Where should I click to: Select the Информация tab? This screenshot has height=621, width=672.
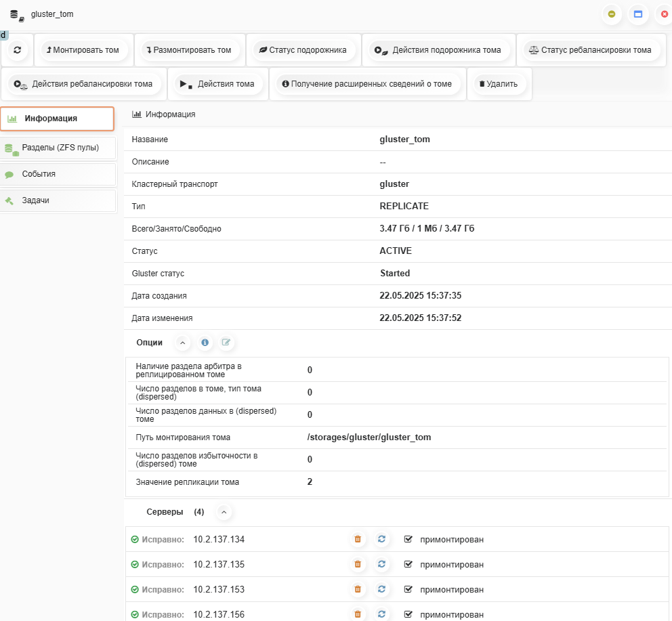[x=58, y=119]
